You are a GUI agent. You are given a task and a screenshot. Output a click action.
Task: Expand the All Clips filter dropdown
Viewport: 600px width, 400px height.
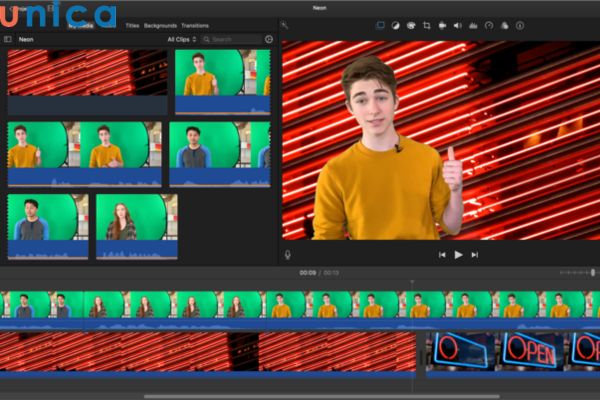point(182,39)
